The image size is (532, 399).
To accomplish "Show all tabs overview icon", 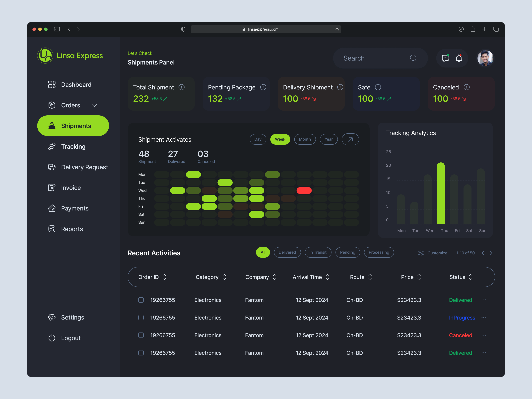I will click(x=496, y=29).
